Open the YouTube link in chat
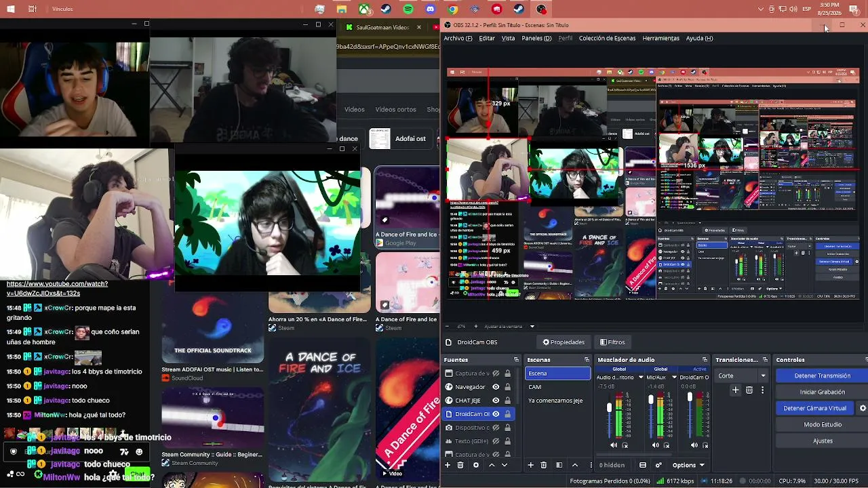 (57, 289)
